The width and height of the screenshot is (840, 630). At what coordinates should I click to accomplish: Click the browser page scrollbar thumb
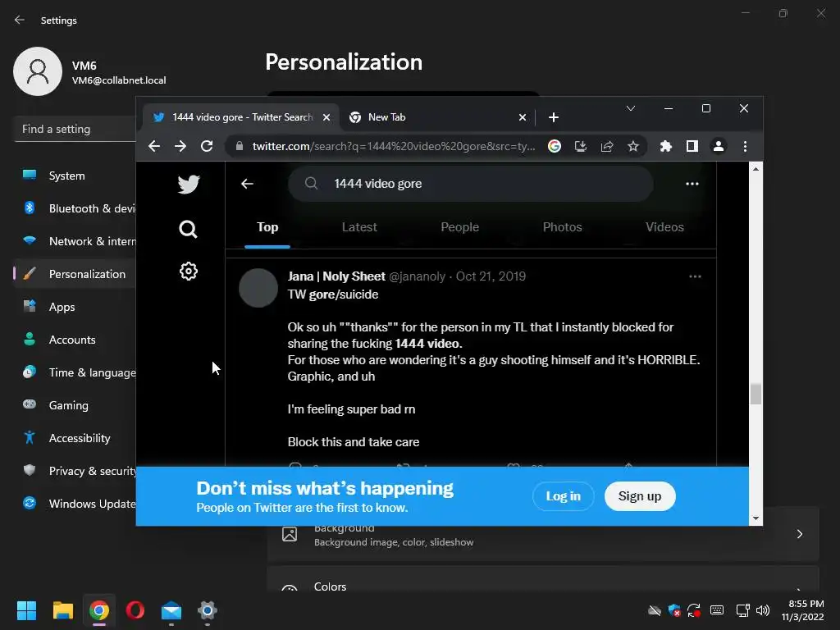(756, 395)
